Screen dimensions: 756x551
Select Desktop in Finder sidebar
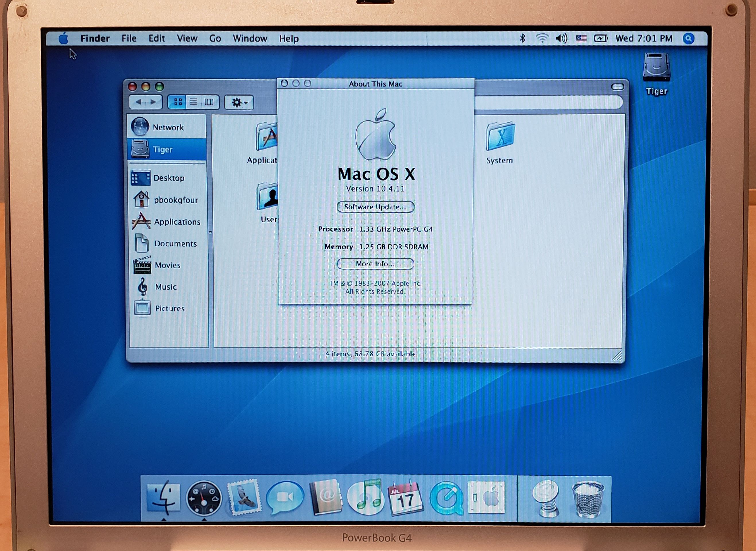click(167, 178)
